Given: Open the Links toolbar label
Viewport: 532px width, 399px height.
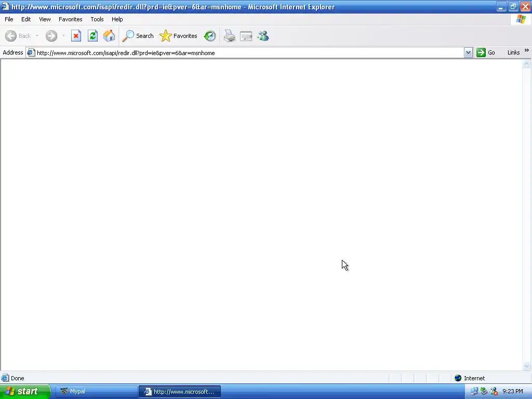Looking at the screenshot, I should coord(513,52).
